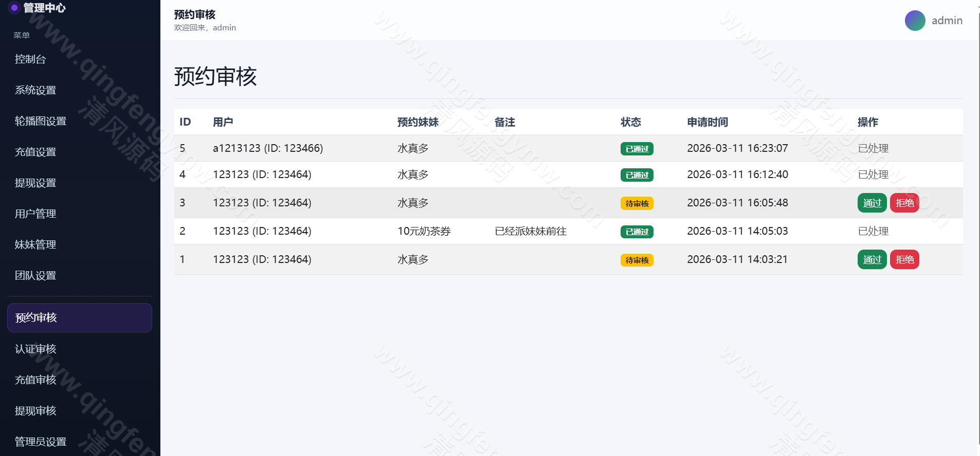Click user a1213123 (ID: 123466)

[x=268, y=148]
